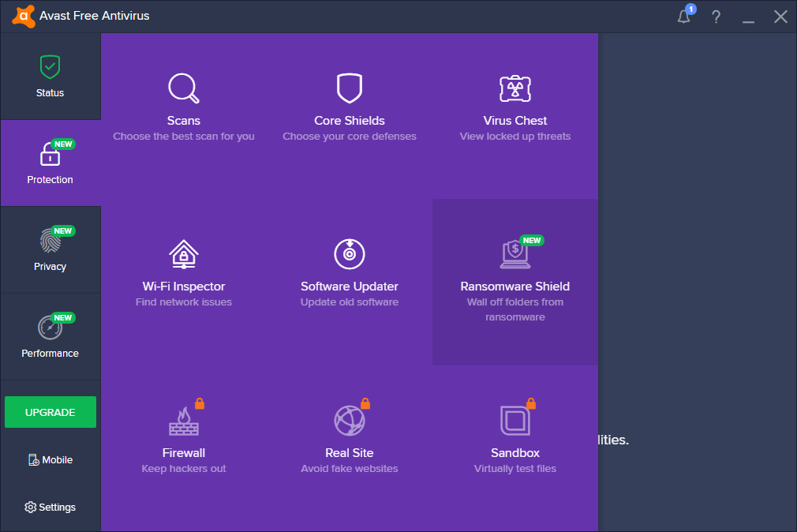
Task: Click the NEW badge on Privacy
Action: [63, 231]
